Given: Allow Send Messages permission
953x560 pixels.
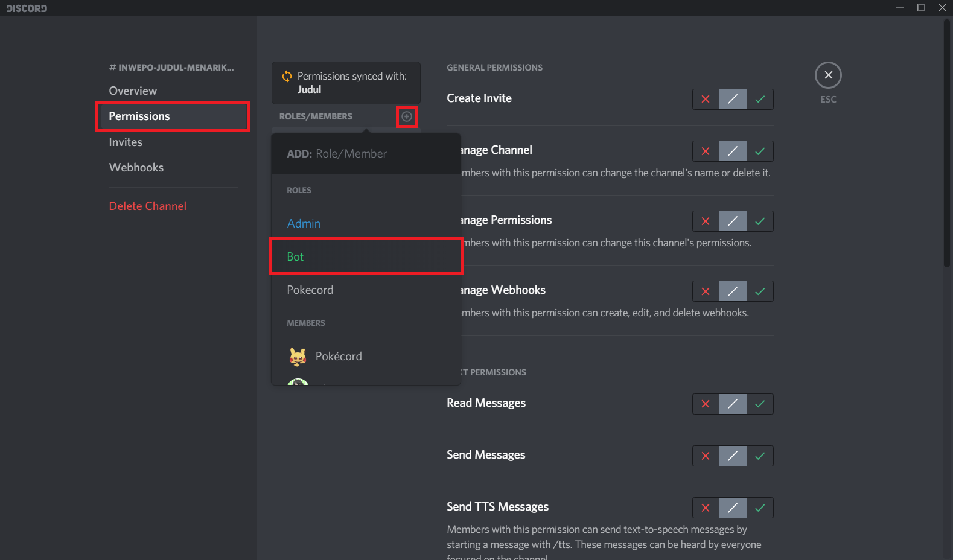Looking at the screenshot, I should (x=760, y=456).
